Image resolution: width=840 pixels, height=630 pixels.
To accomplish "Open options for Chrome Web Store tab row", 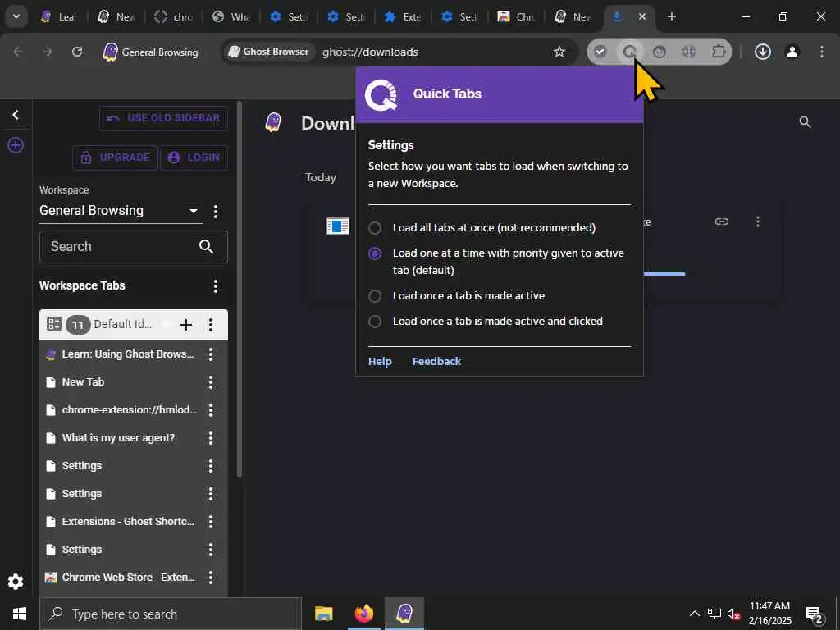I will click(211, 577).
